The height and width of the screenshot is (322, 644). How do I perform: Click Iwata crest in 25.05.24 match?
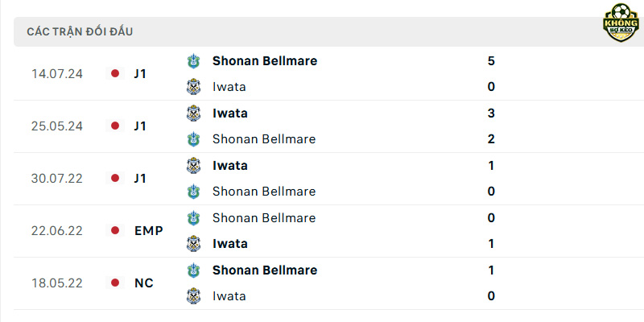click(x=193, y=114)
